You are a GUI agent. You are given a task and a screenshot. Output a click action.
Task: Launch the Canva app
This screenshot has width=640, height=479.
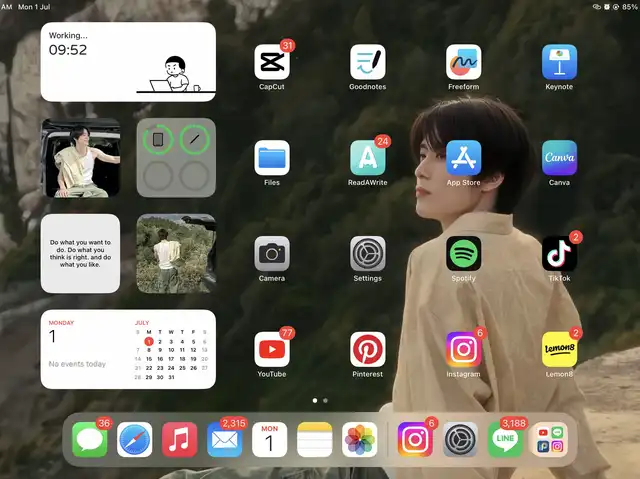[x=559, y=158]
